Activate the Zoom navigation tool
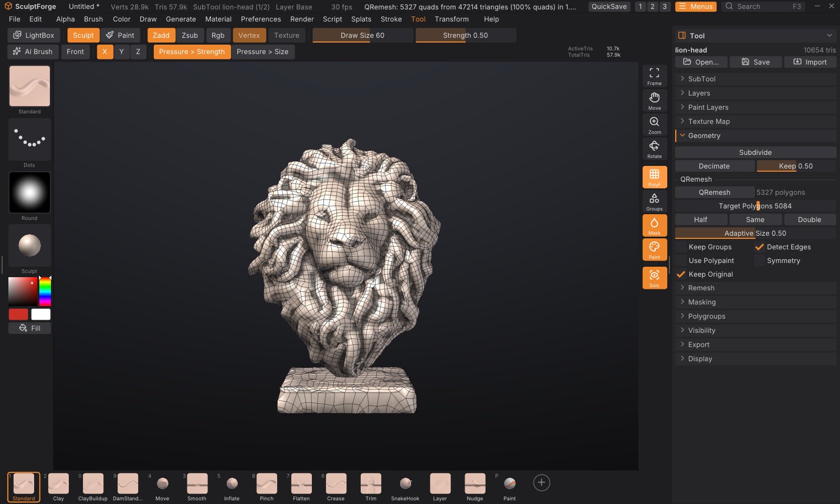 pyautogui.click(x=654, y=125)
